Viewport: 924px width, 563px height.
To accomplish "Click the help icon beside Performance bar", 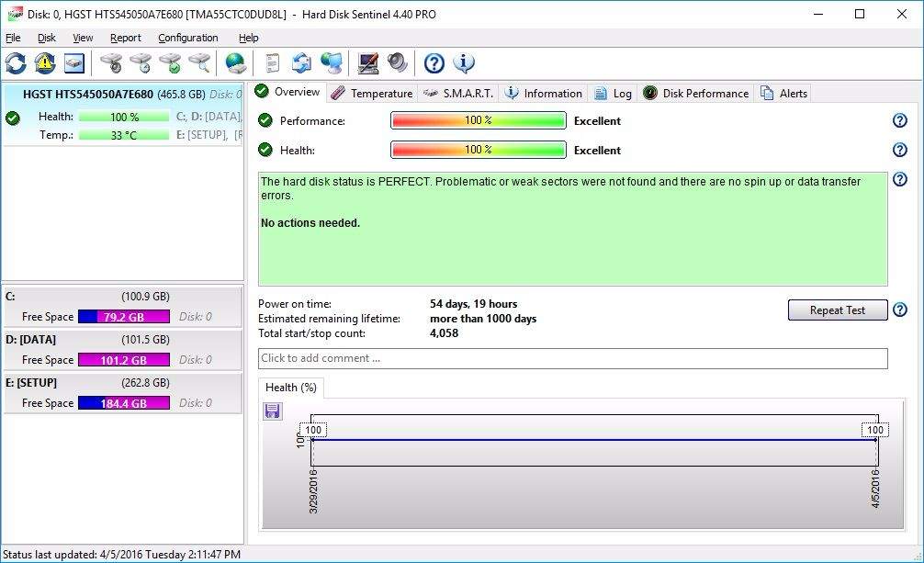I will (x=900, y=120).
